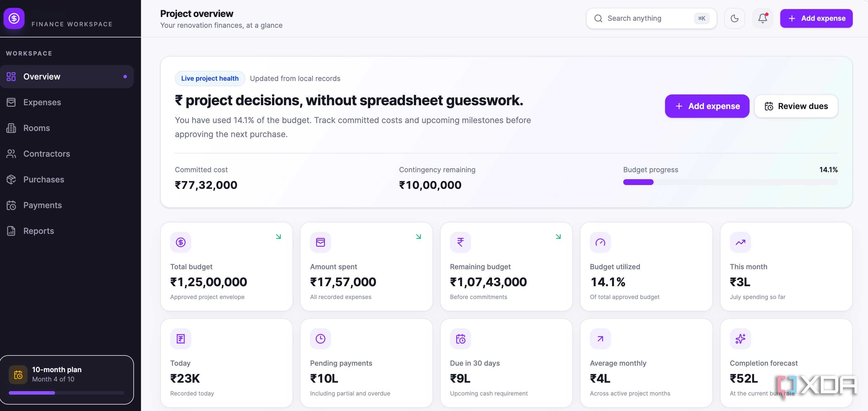This screenshot has height=411, width=868.
Task: Click the Reports chart-file icon
Action: click(11, 231)
